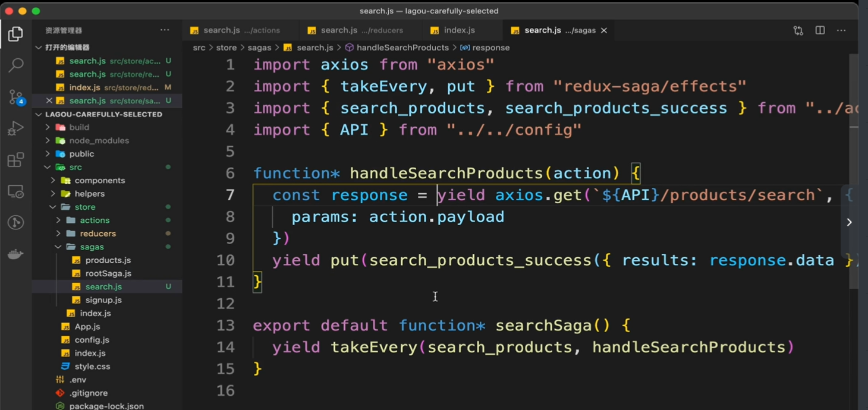Click the "redux-saga/effects" import string
This screenshot has width=868, height=410.
[649, 86]
